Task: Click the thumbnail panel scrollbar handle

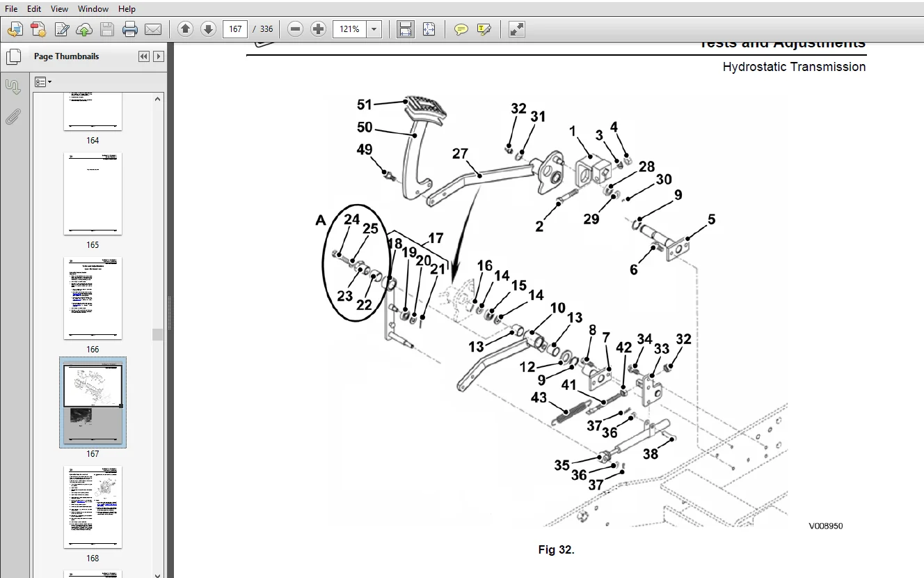Action: (157, 334)
